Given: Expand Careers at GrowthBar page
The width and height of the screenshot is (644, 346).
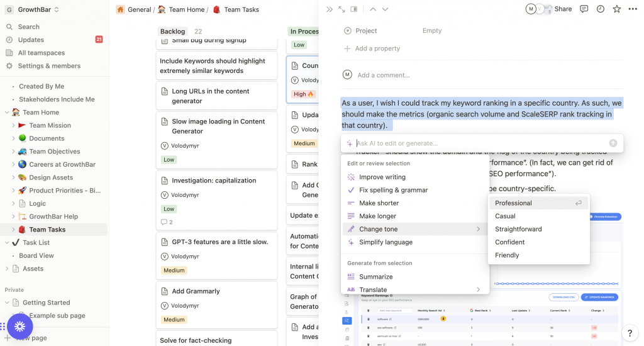Looking at the screenshot, I should (13, 164).
